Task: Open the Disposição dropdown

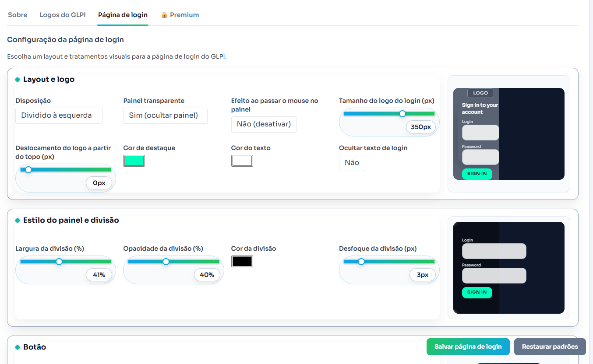Action: pos(59,115)
